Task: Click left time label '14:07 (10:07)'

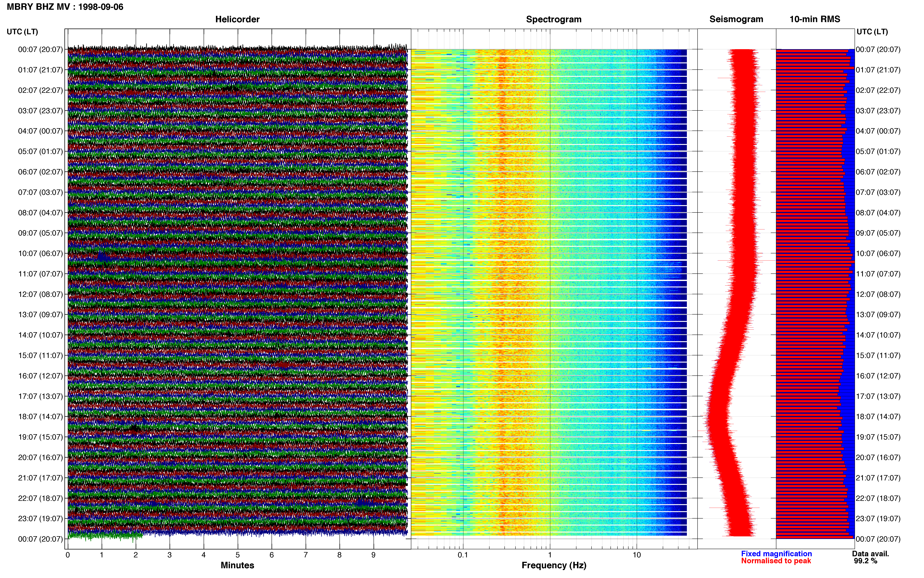Action: (x=40, y=335)
